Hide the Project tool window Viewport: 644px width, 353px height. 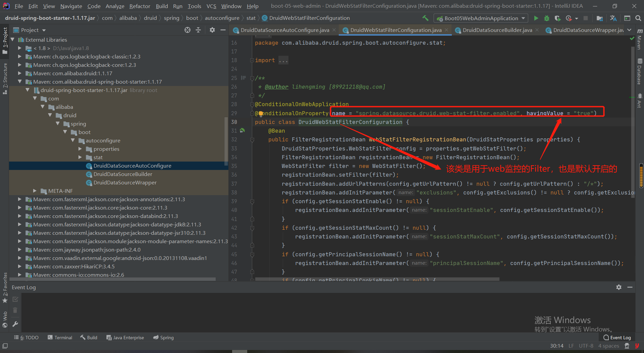click(223, 30)
